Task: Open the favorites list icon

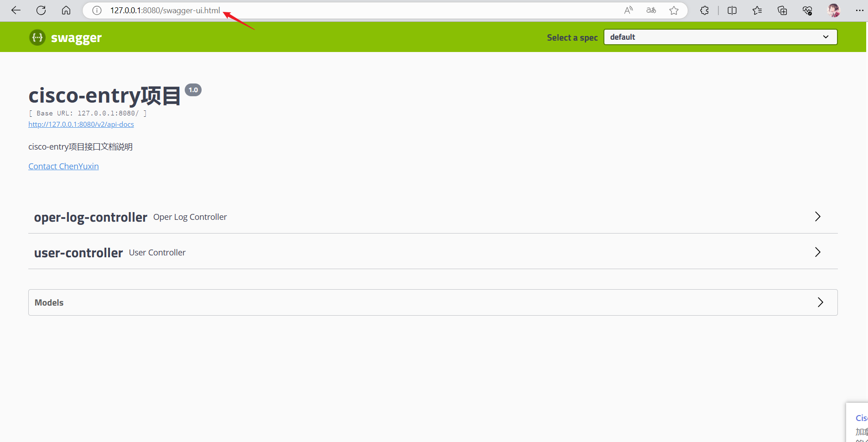Action: point(757,10)
